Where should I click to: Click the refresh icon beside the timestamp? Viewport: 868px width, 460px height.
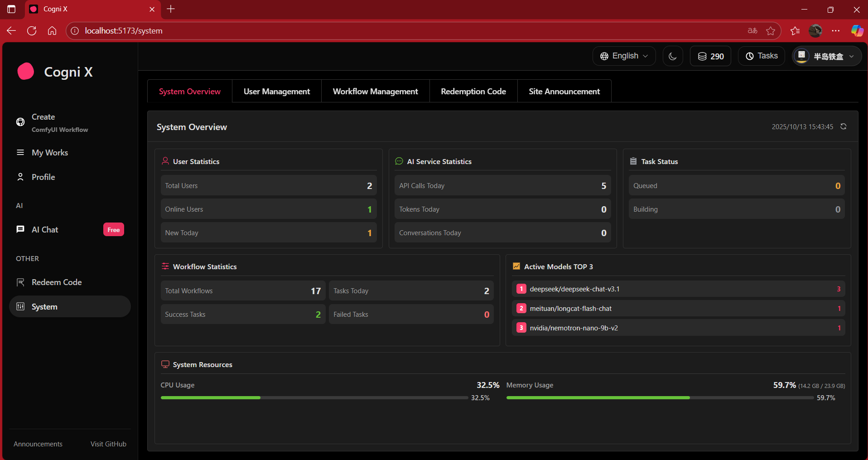[843, 126]
